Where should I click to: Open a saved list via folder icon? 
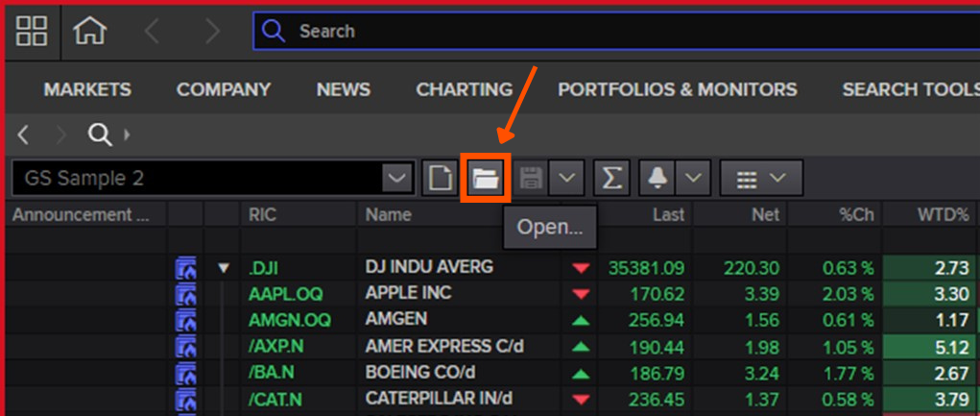[486, 179]
